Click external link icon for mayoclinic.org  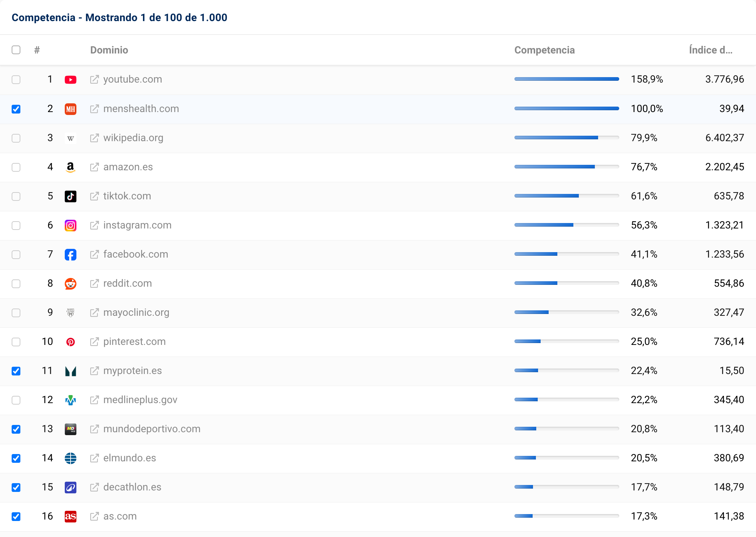click(x=94, y=313)
